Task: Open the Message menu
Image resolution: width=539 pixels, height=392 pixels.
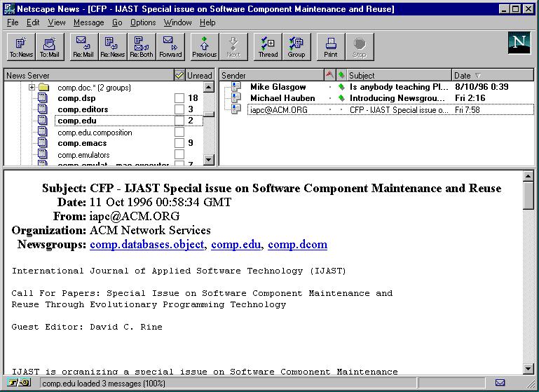Action: coord(89,22)
